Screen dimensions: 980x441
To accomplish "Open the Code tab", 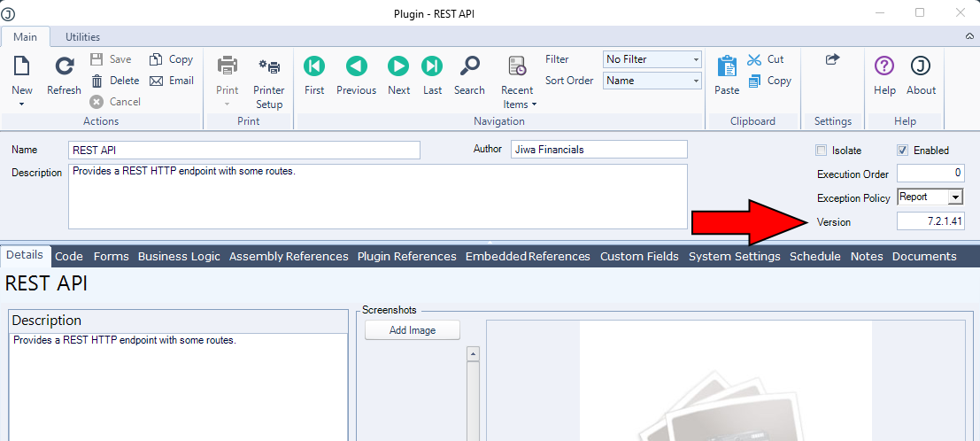I will (69, 256).
